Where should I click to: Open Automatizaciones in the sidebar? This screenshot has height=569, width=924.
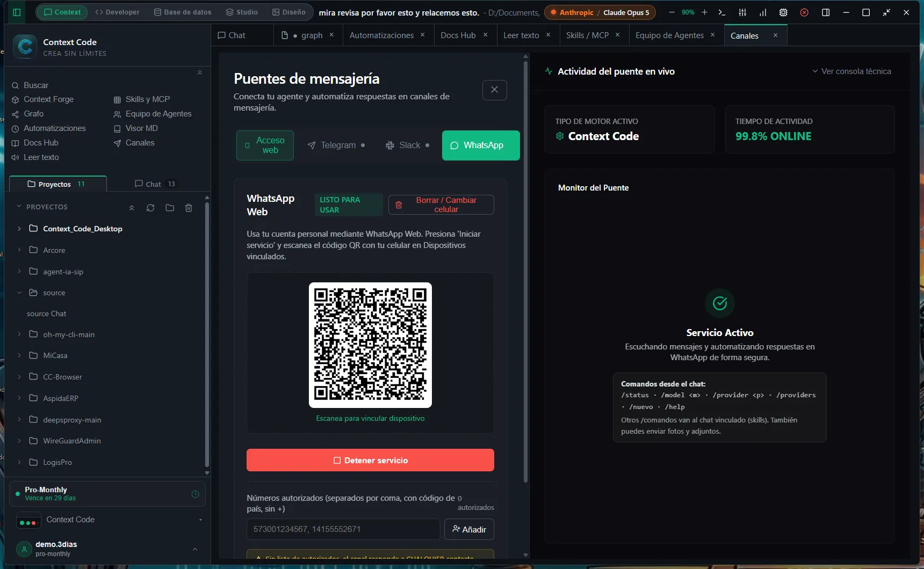coord(48,128)
